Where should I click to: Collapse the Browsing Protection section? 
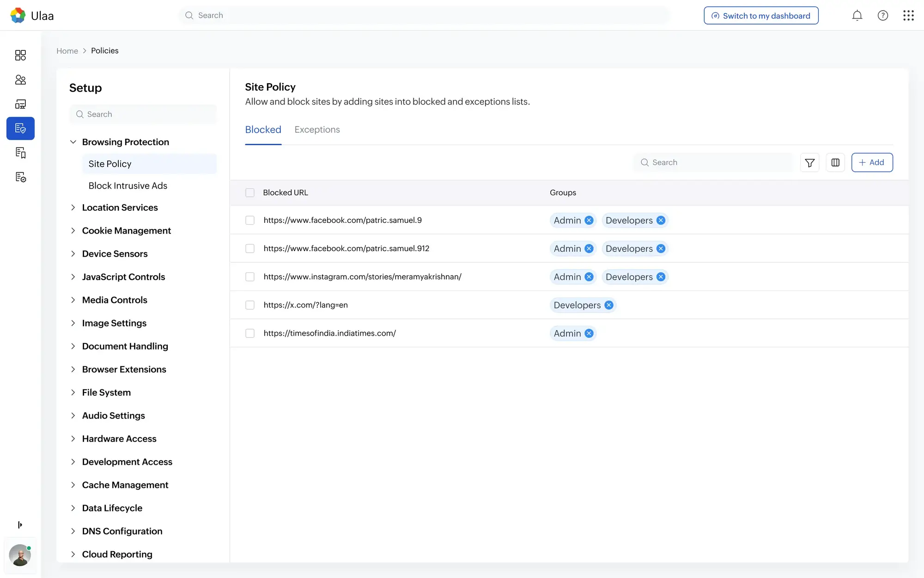pyautogui.click(x=73, y=142)
